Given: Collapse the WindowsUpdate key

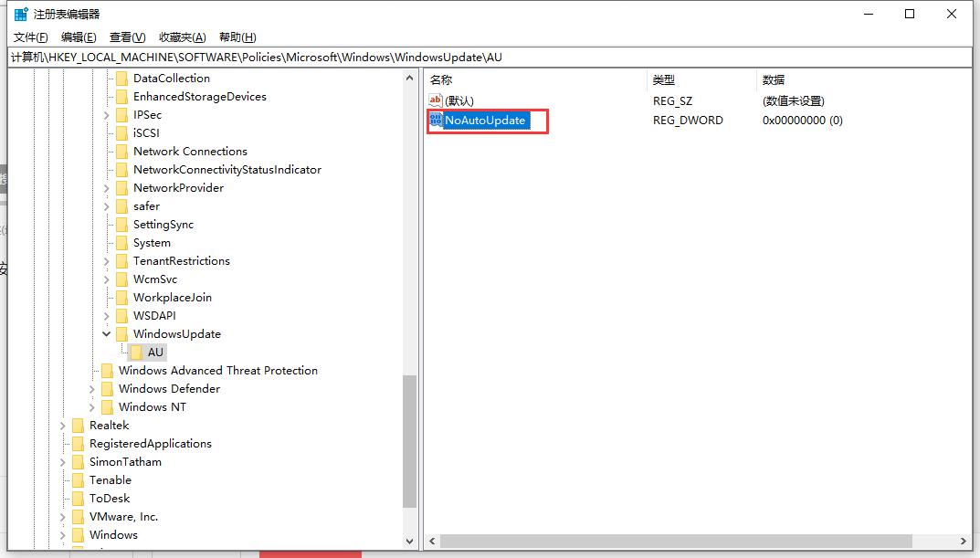Looking at the screenshot, I should coord(106,333).
